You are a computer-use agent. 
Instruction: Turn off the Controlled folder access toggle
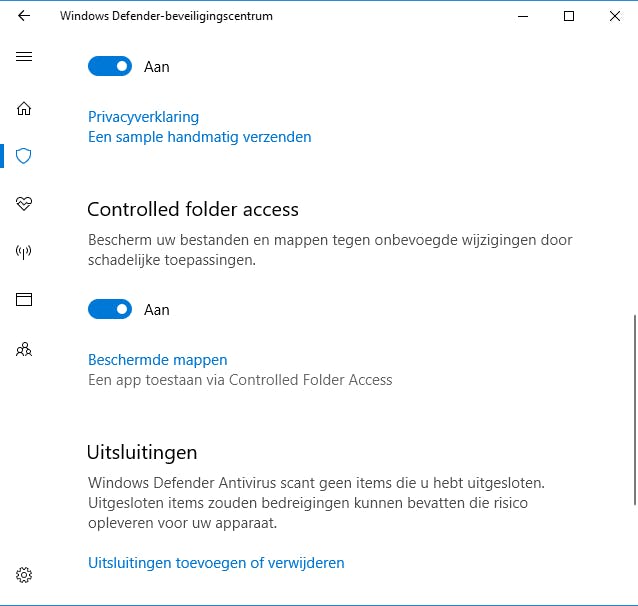(110, 310)
